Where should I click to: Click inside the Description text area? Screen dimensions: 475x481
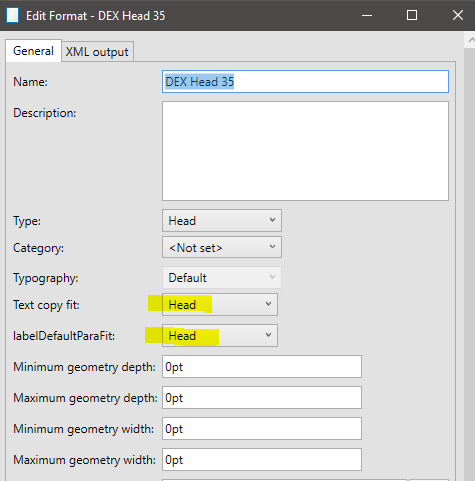pyautogui.click(x=305, y=151)
